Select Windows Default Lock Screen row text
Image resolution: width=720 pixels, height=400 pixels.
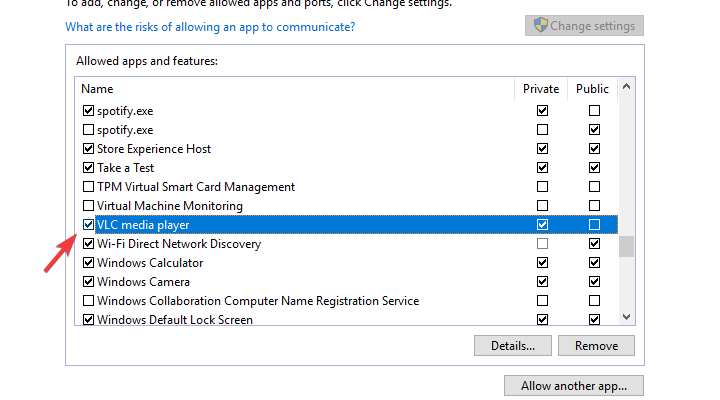click(x=175, y=320)
